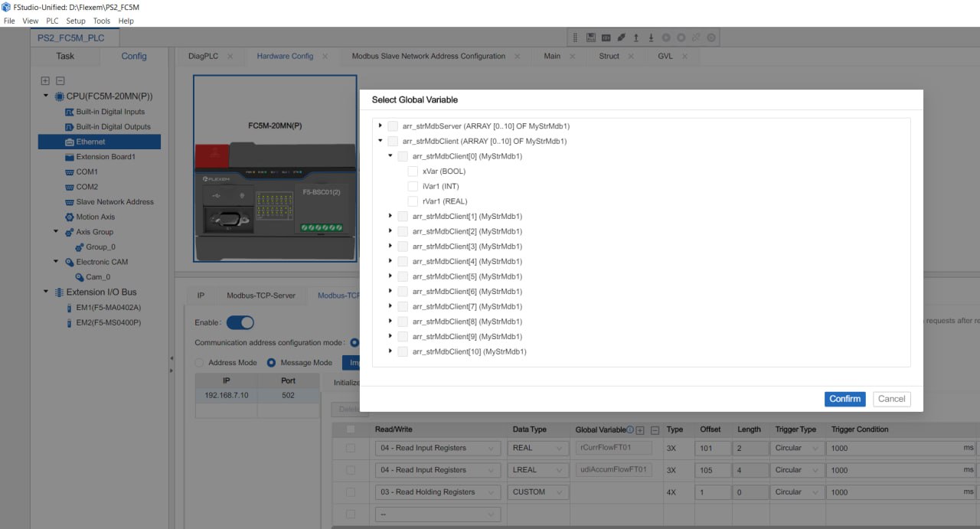The height and width of the screenshot is (529, 980).
Task: Open the LREAL data type dropdown
Action: (x=537, y=470)
